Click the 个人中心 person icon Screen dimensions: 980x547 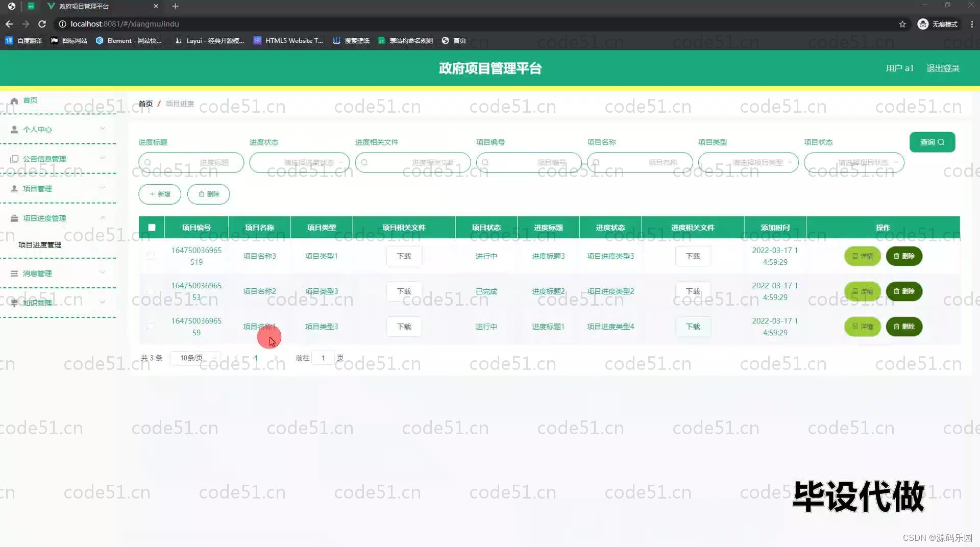point(14,129)
